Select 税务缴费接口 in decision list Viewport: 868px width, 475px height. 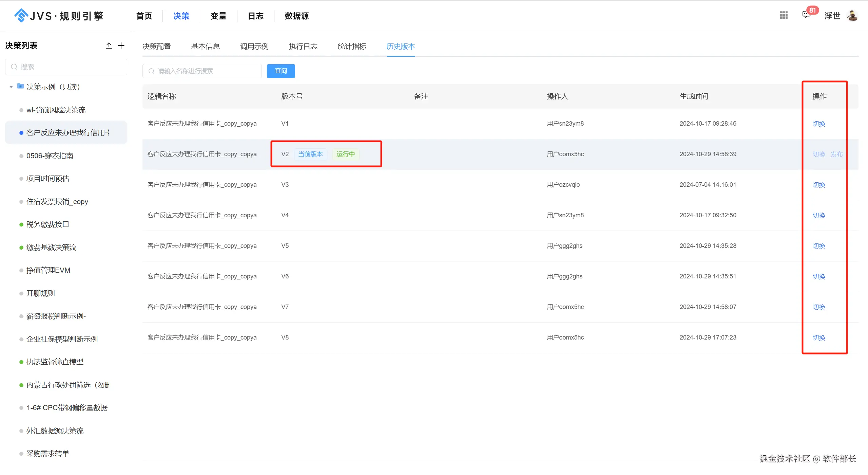click(x=47, y=224)
